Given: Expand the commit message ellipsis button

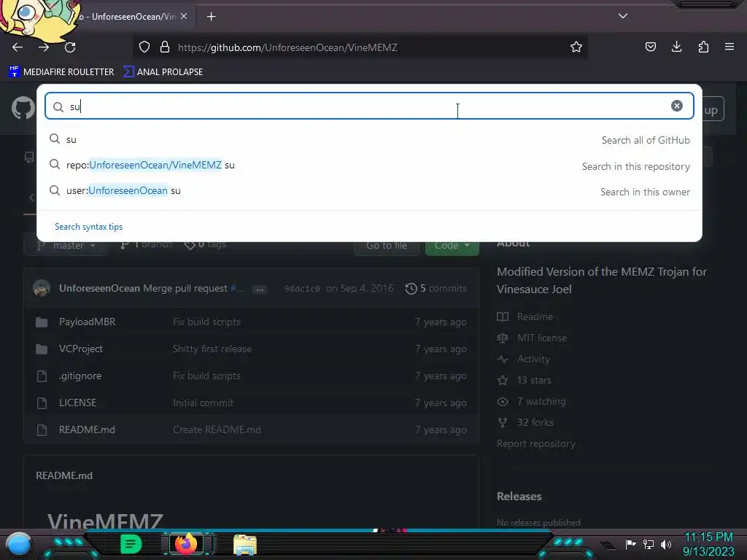Looking at the screenshot, I should (x=259, y=289).
